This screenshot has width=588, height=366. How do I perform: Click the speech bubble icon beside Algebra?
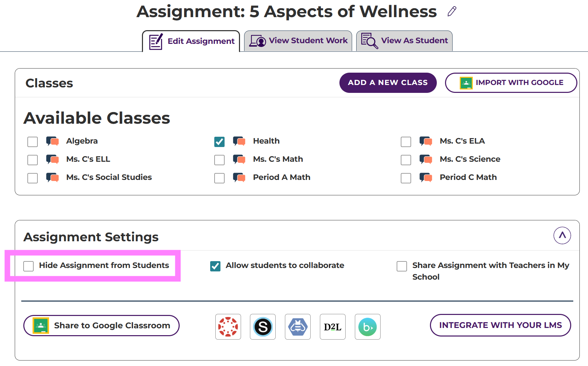coord(52,141)
